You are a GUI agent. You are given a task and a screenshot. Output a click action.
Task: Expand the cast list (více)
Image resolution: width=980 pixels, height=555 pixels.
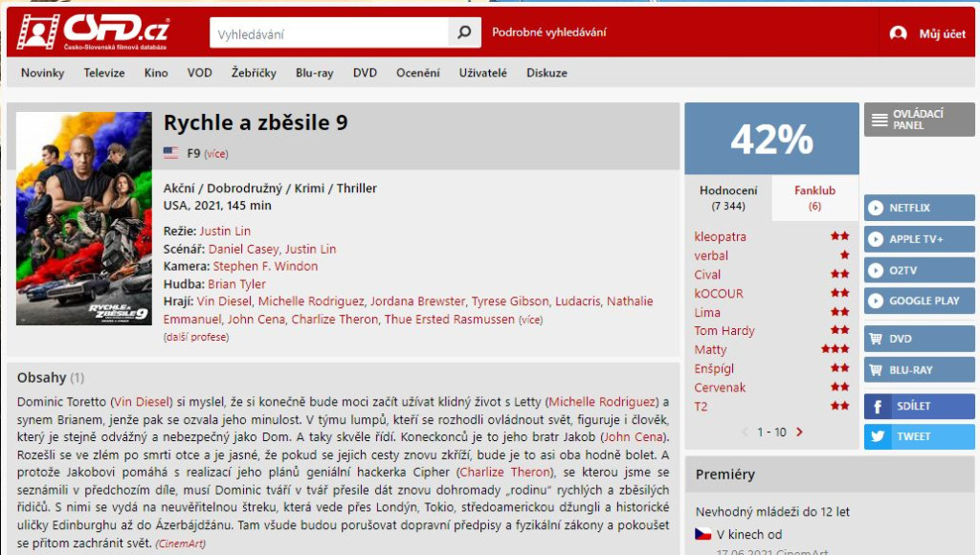click(x=530, y=320)
